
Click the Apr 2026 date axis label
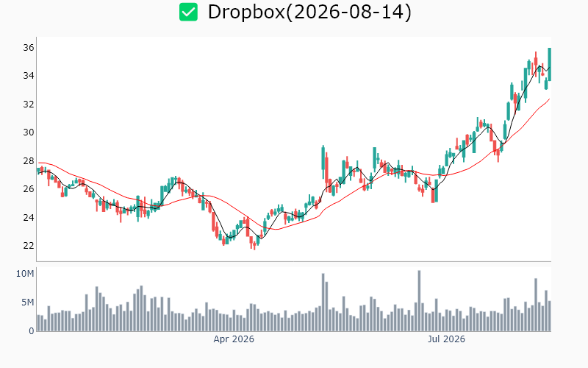[234, 339]
